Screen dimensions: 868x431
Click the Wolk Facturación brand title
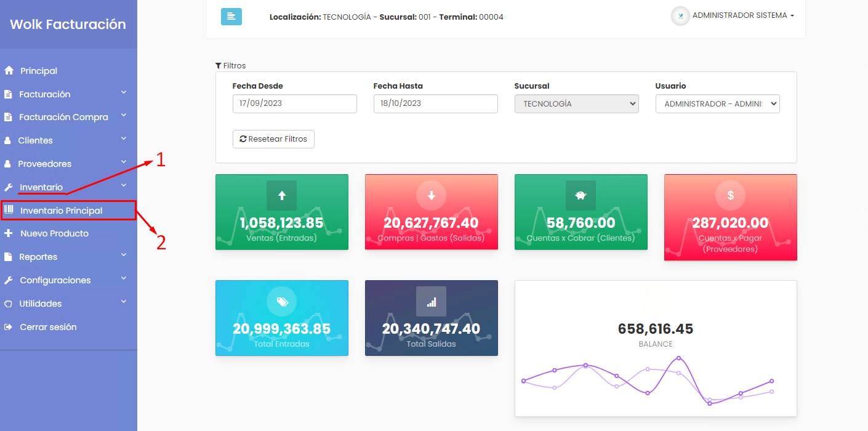pos(68,24)
